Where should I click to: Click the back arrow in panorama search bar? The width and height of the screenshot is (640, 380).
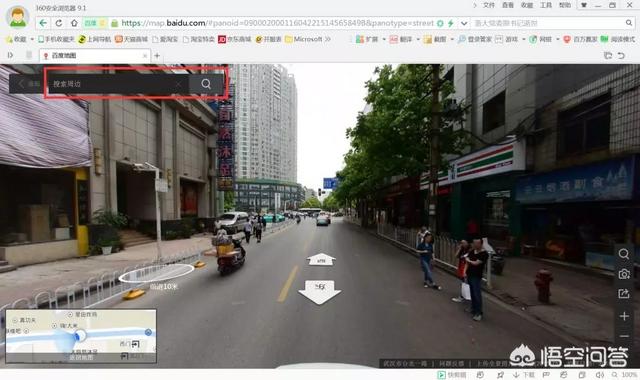point(22,84)
